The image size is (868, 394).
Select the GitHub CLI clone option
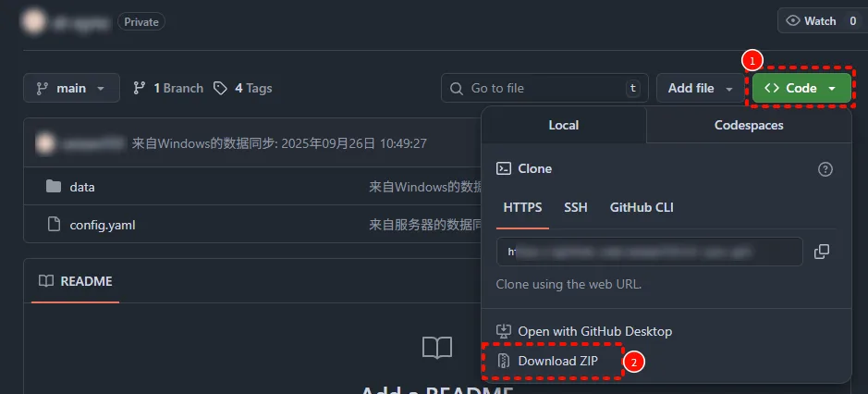(642, 208)
